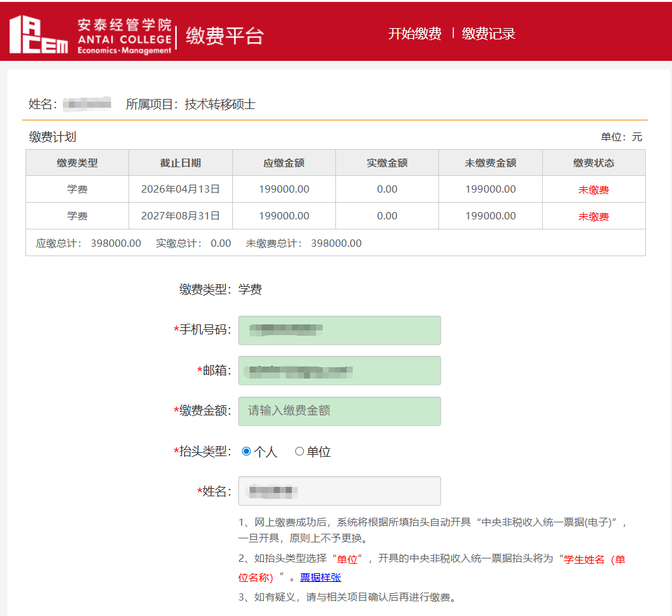The width and height of the screenshot is (672, 616).
Task: Click the 截止日期 column header
Action: [180, 163]
